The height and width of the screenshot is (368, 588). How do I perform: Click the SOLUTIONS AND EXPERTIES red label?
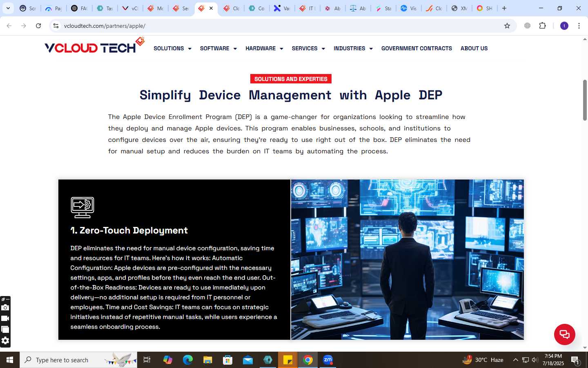[x=291, y=79]
